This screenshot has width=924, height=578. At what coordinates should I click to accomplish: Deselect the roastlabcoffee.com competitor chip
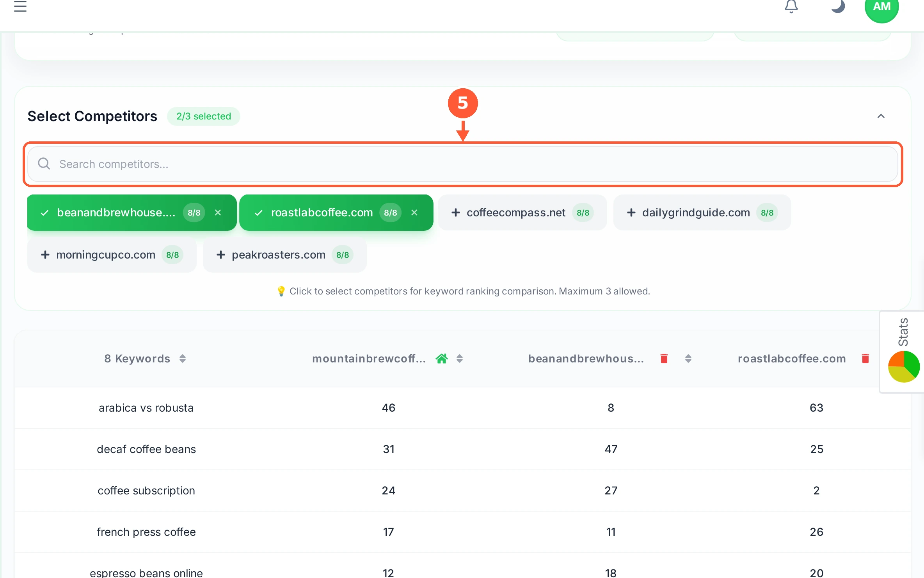click(336, 212)
